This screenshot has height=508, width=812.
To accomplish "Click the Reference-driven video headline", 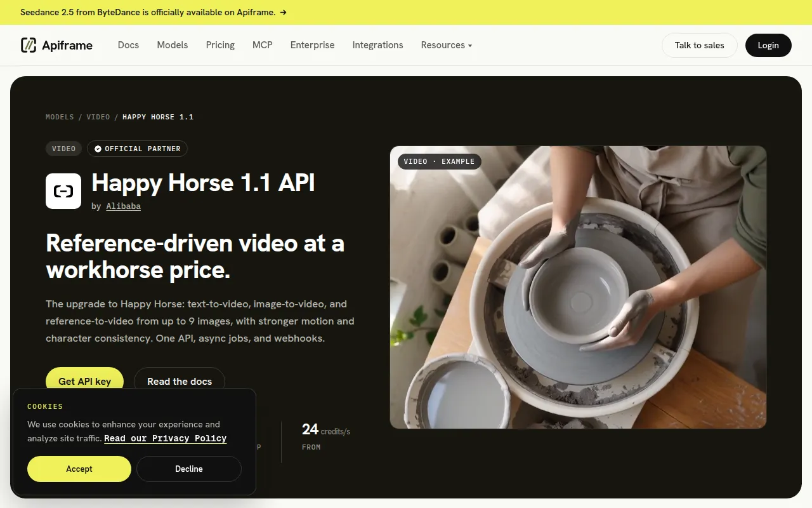I will pyautogui.click(x=195, y=257).
